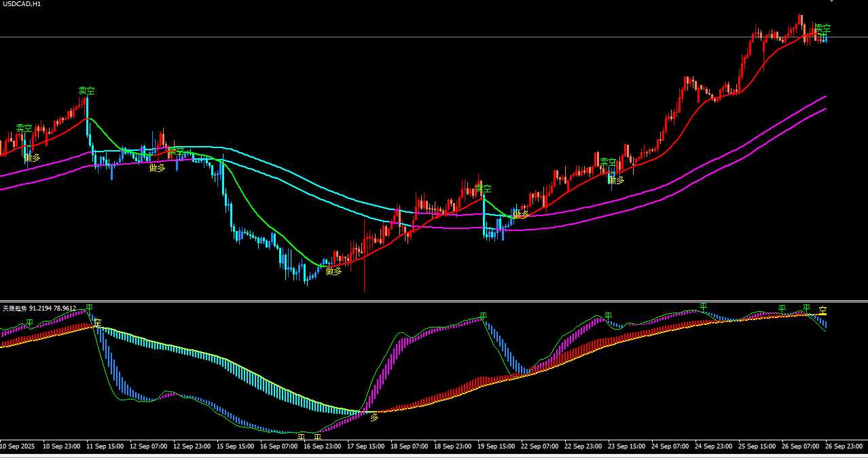Screen dimensions: 868x458
Task: Click the 22 Sep 07:00 date on time axis
Action: [x=539, y=446]
